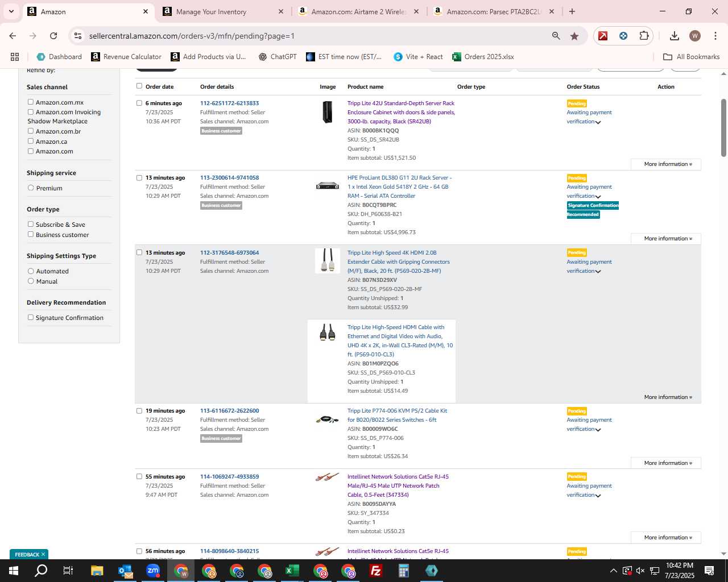Open Chrome downloads icon

click(x=674, y=36)
